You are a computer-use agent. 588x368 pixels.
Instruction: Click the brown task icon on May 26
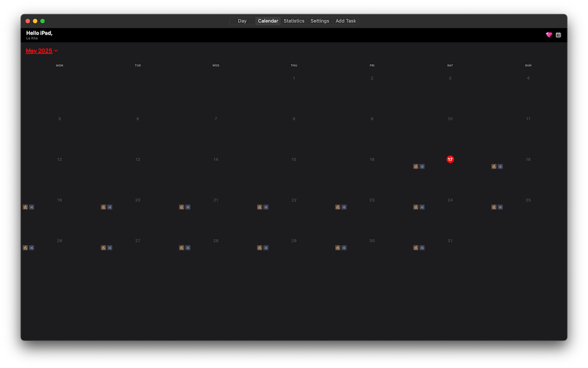25,247
